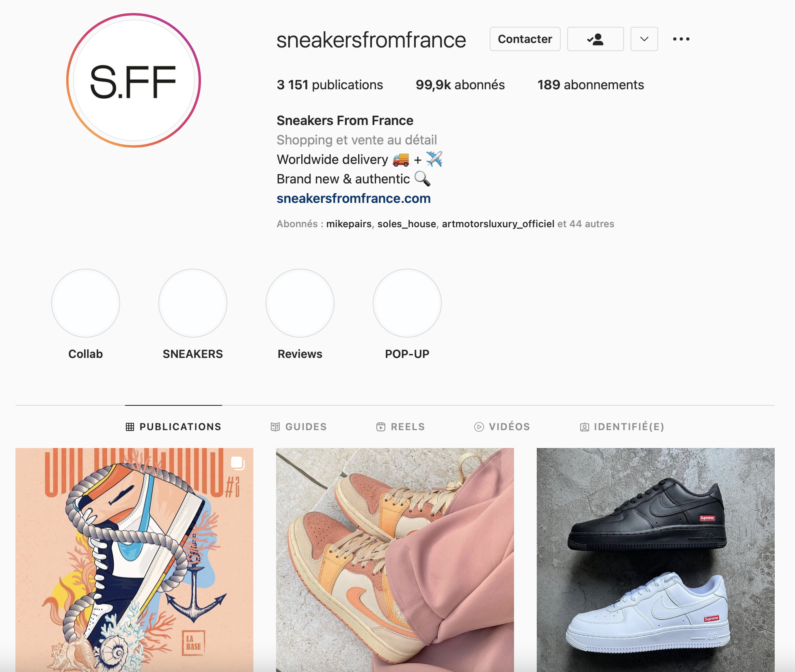Switch to the Reels tab
The width and height of the screenshot is (795, 672).
click(x=401, y=426)
